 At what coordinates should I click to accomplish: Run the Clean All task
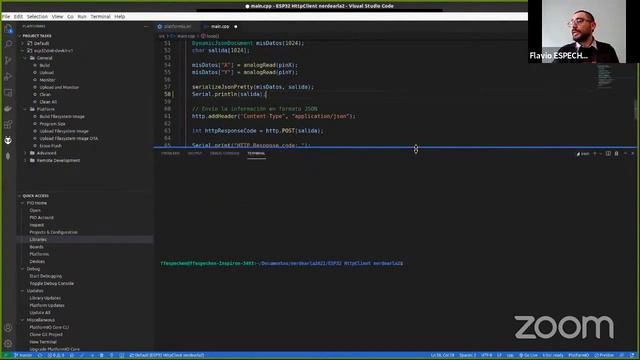point(48,102)
